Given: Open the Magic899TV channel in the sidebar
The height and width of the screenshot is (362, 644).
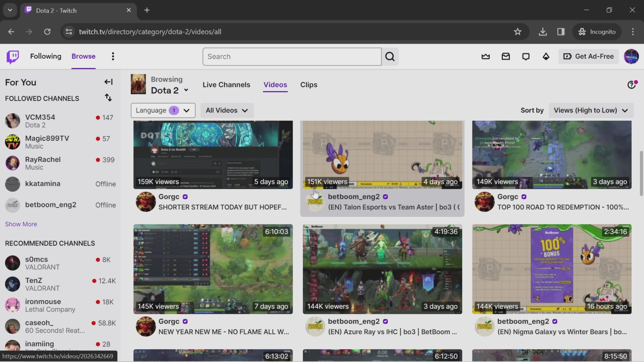Looking at the screenshot, I should (60, 142).
